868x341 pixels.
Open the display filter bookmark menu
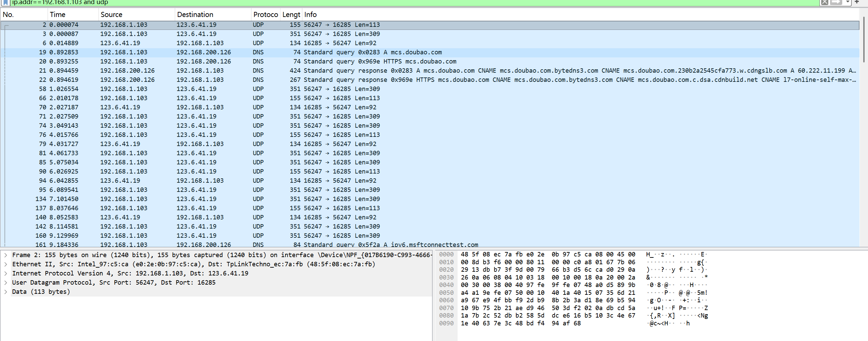pyautogui.click(x=5, y=2)
